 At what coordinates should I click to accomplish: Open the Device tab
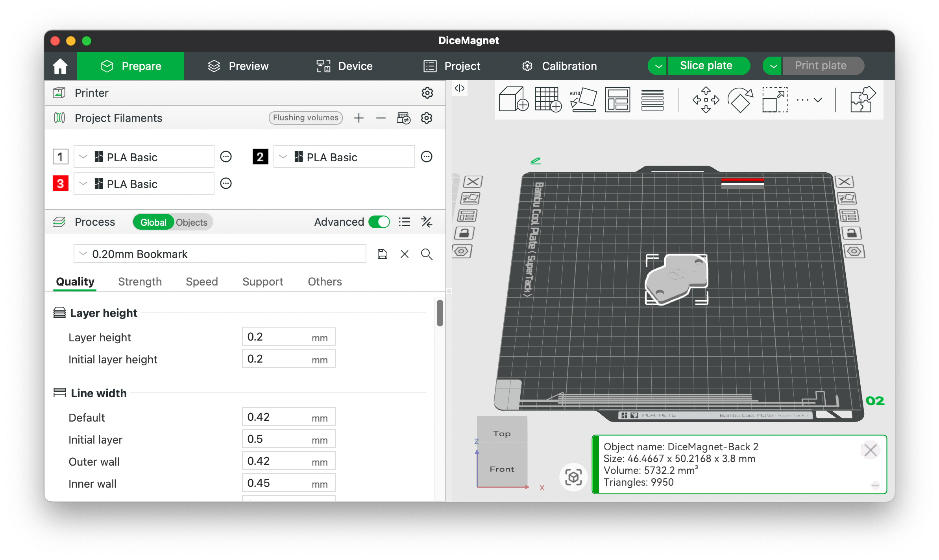[344, 66]
